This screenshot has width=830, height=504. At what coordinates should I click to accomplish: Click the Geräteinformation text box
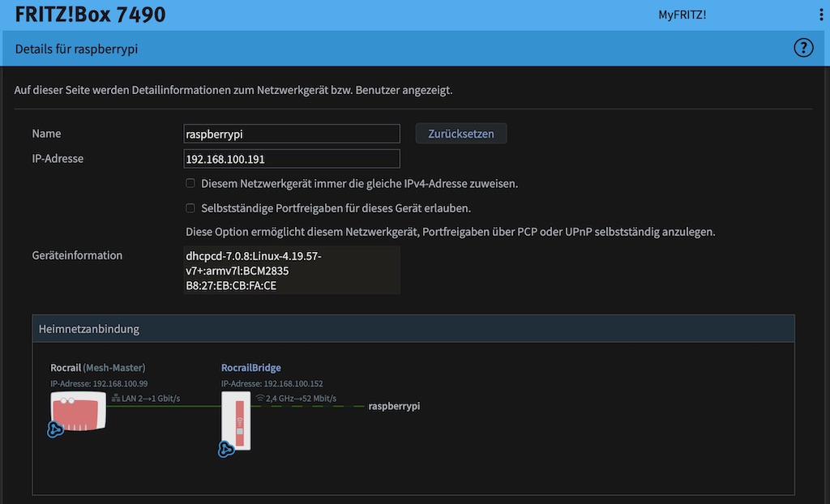click(x=292, y=270)
